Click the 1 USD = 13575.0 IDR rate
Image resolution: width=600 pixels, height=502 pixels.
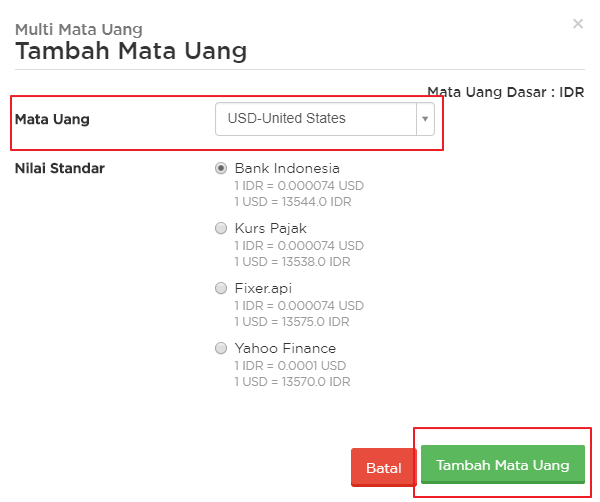[x=292, y=322]
